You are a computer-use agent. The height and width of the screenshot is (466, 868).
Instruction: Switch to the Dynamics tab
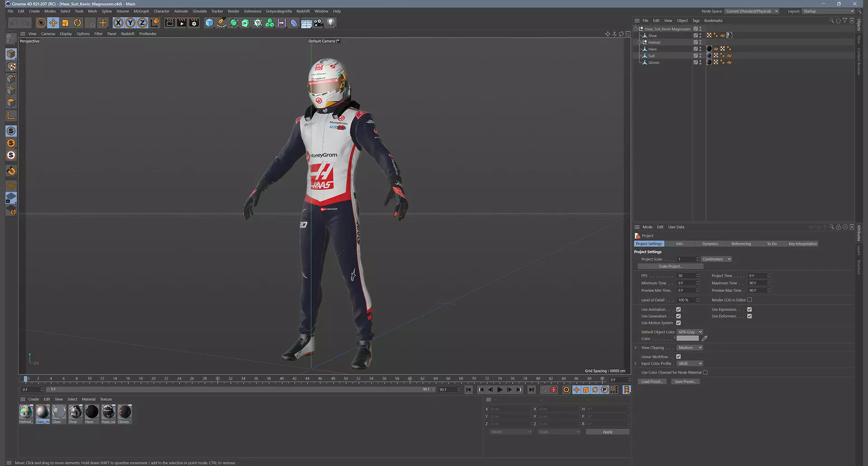tap(710, 244)
